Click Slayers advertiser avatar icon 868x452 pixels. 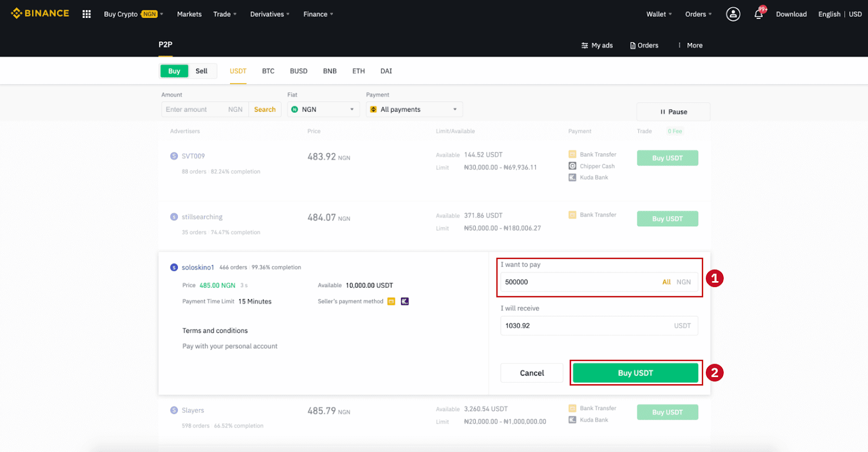point(174,411)
